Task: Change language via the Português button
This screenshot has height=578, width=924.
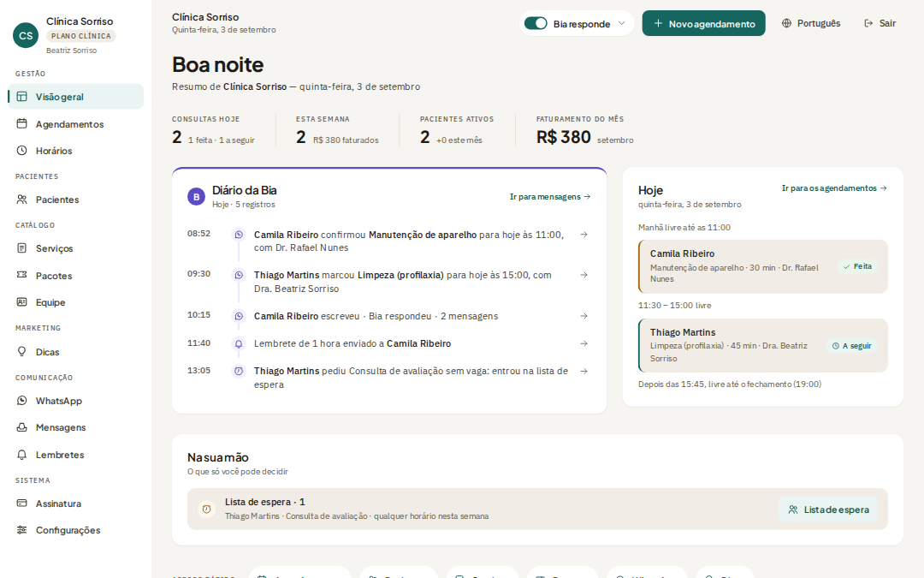Action: point(811,23)
